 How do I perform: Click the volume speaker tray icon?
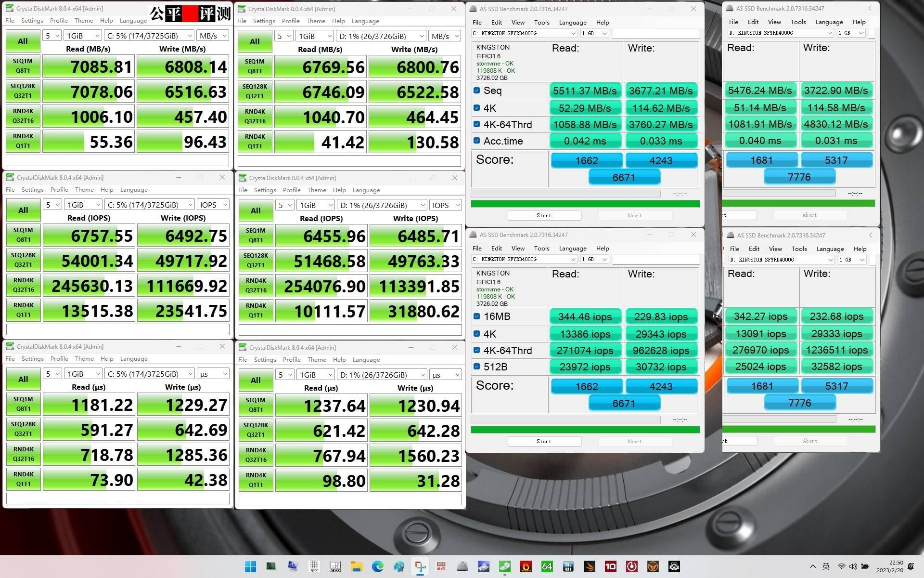[853, 566]
